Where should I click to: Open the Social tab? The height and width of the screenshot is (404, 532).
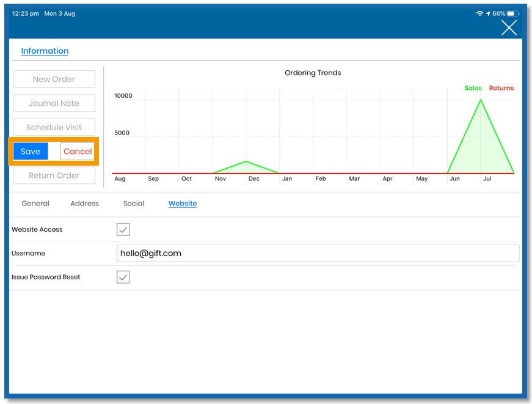134,204
